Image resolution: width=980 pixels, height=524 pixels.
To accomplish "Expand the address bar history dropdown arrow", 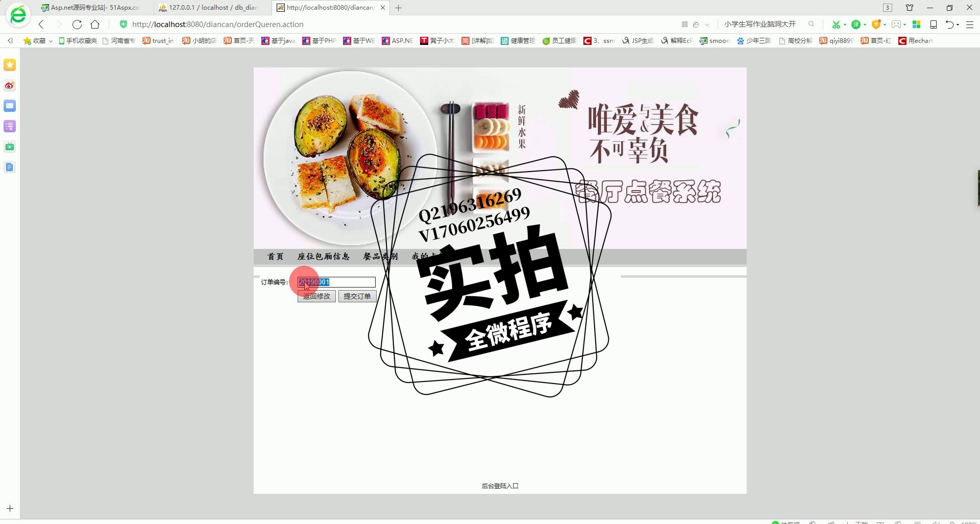I will 707,24.
